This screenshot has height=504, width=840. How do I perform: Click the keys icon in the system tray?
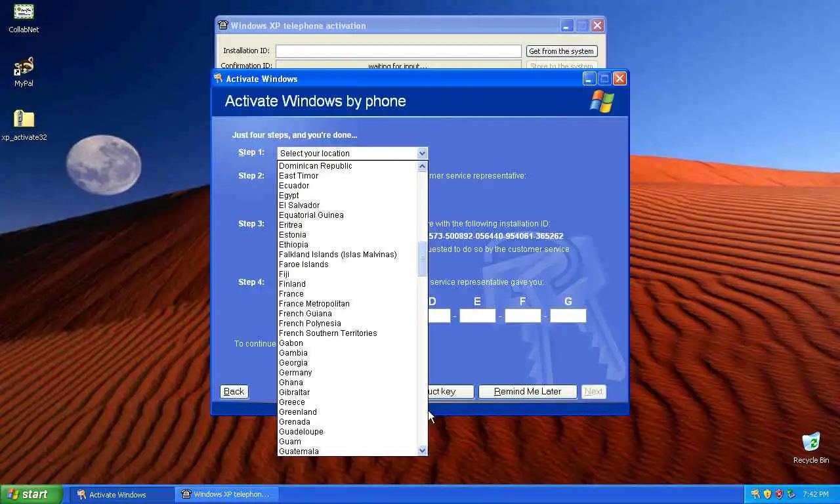[x=755, y=494]
